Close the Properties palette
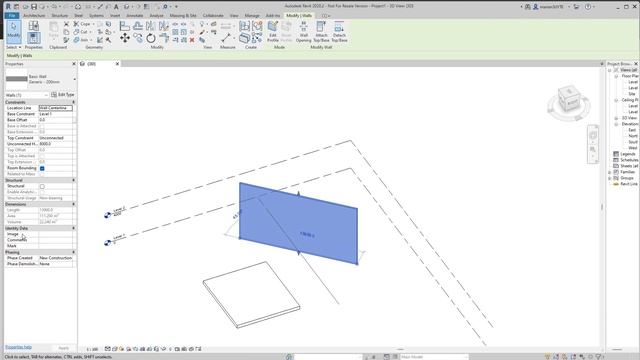The height and width of the screenshot is (360, 640). (x=74, y=64)
